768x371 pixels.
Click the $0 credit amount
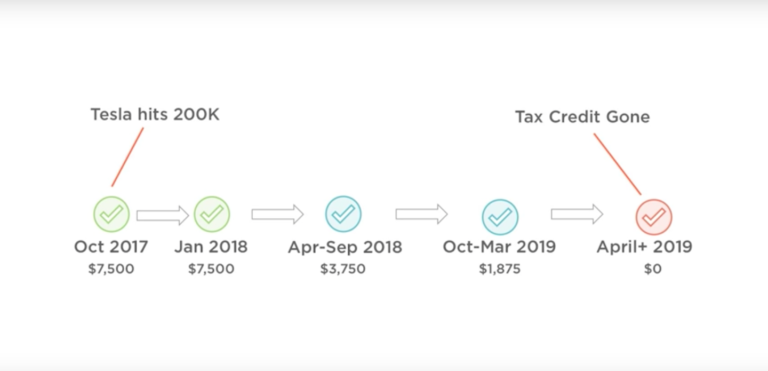653,269
